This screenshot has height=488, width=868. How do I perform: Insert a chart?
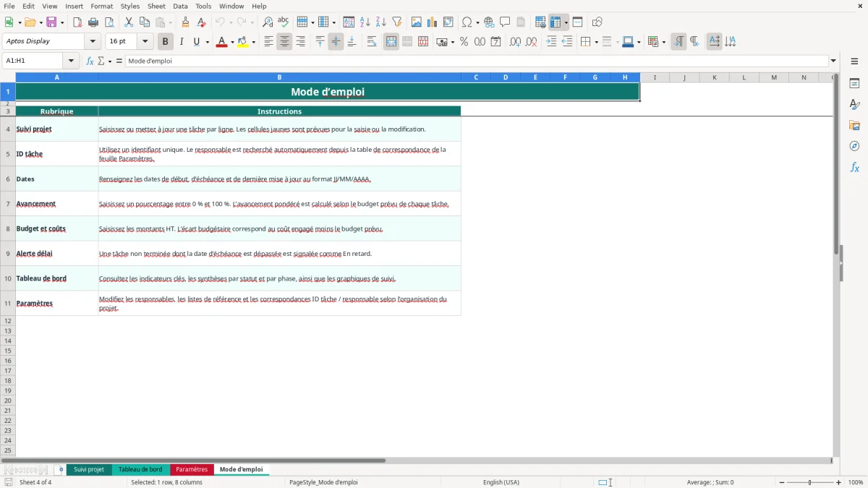(x=433, y=22)
